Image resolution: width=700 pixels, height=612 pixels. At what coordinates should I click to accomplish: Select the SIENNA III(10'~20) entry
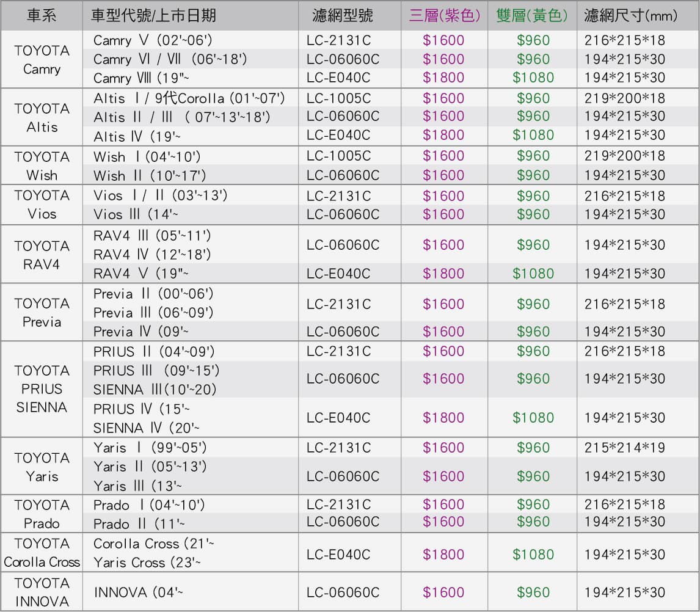(155, 389)
